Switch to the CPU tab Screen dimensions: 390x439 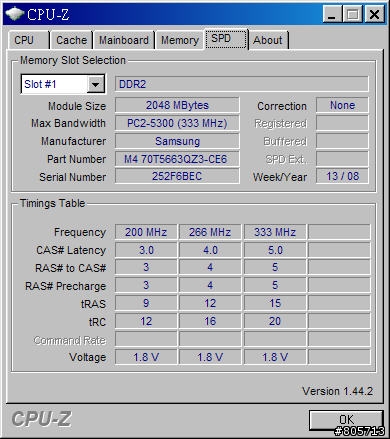pyautogui.click(x=28, y=40)
